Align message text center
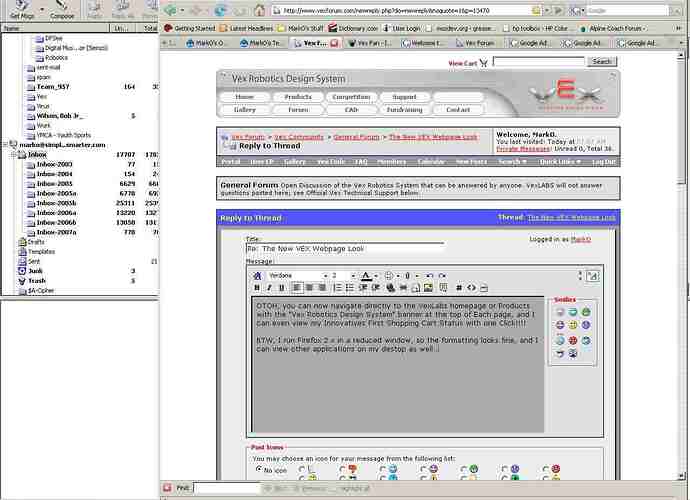Image resolution: width=690 pixels, height=500 pixels. 309,288
